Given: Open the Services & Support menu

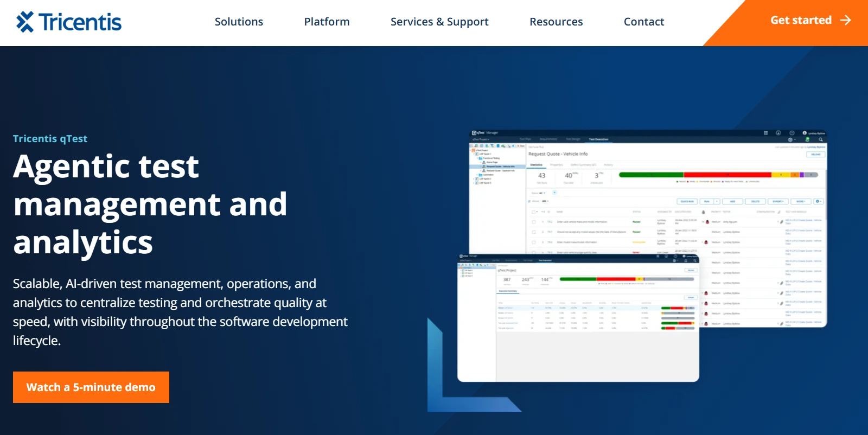Looking at the screenshot, I should (x=439, y=22).
